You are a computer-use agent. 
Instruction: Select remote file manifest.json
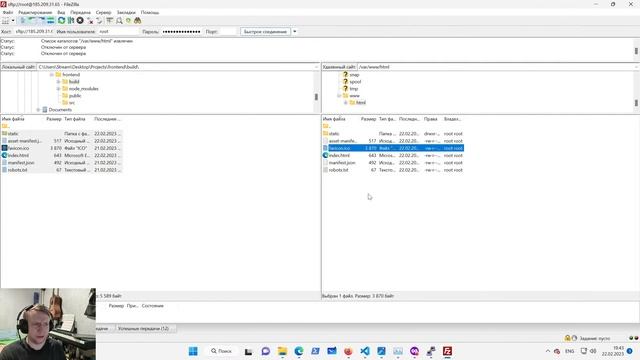[x=393, y=162]
